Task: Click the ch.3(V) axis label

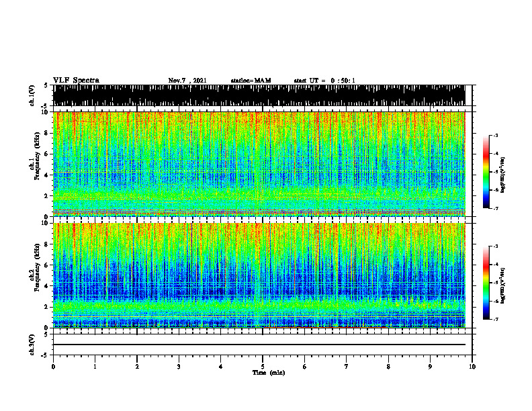Action: (x=32, y=345)
